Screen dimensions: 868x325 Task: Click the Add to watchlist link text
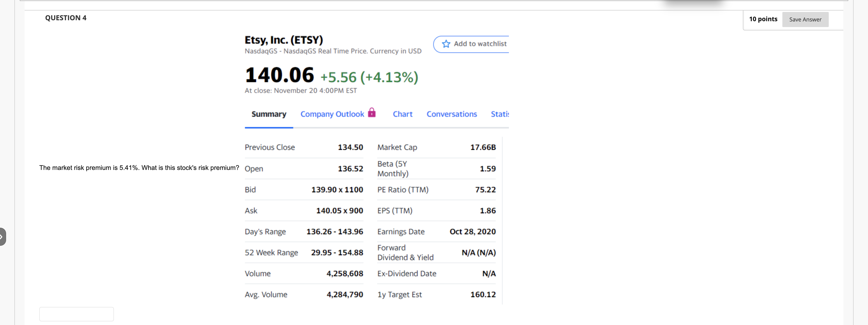coord(480,44)
